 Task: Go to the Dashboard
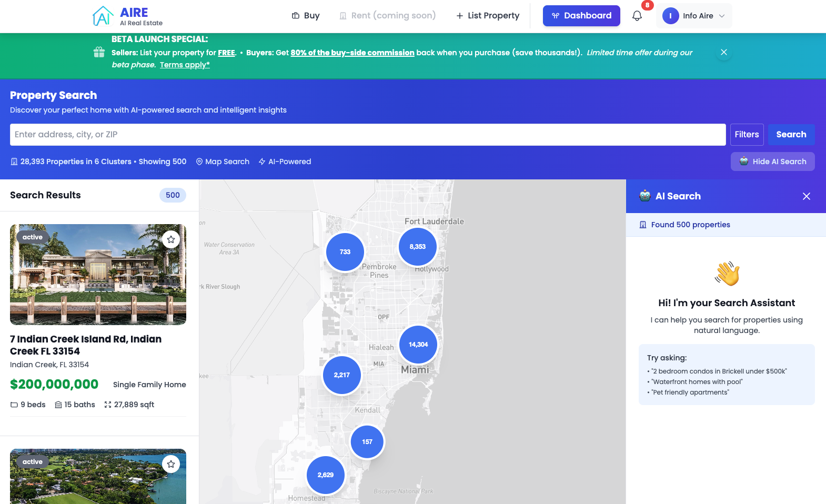point(581,16)
